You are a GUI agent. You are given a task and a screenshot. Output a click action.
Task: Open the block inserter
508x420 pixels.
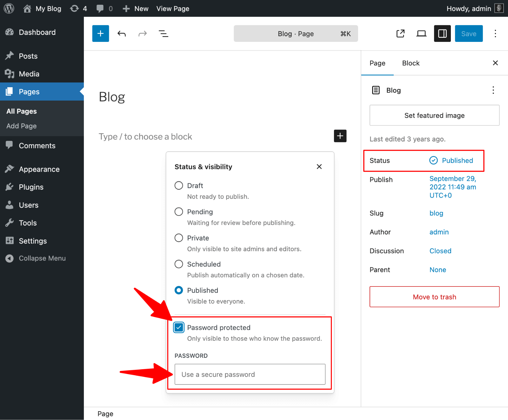coord(100,33)
